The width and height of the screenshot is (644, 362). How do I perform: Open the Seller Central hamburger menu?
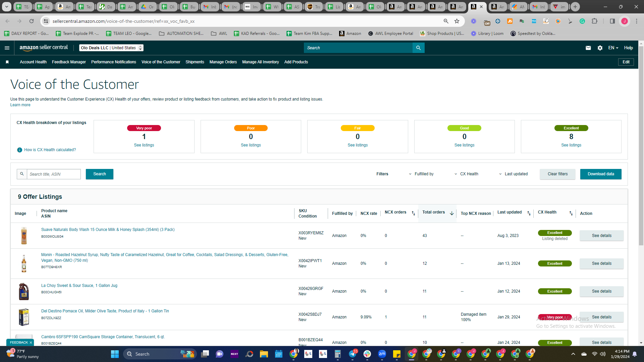(7, 48)
